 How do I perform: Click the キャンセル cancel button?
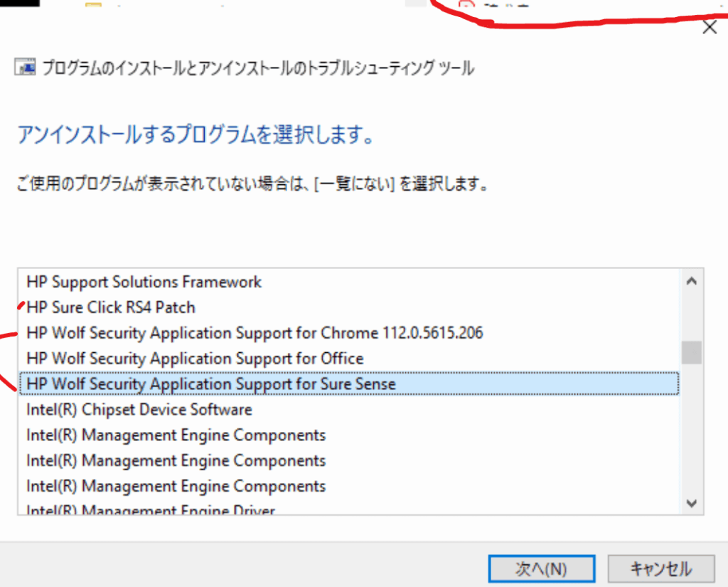pyautogui.click(x=660, y=569)
